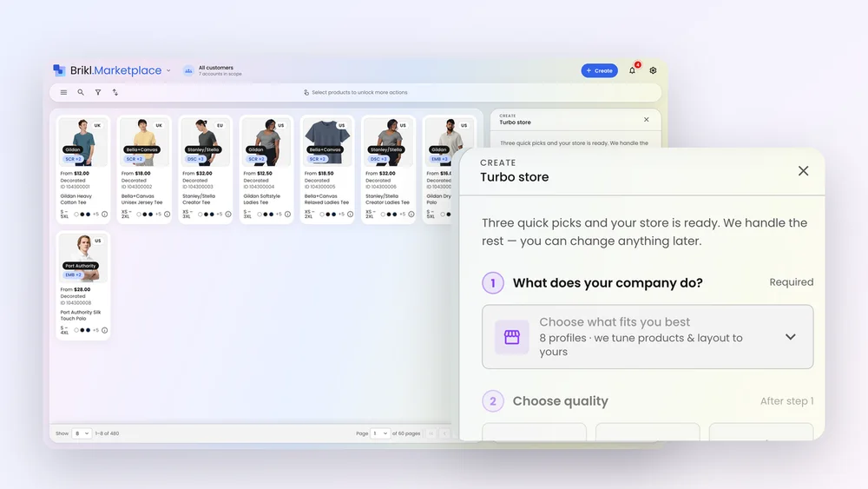Open the filter funnel tool
The width and height of the screenshot is (868, 489).
click(x=98, y=92)
